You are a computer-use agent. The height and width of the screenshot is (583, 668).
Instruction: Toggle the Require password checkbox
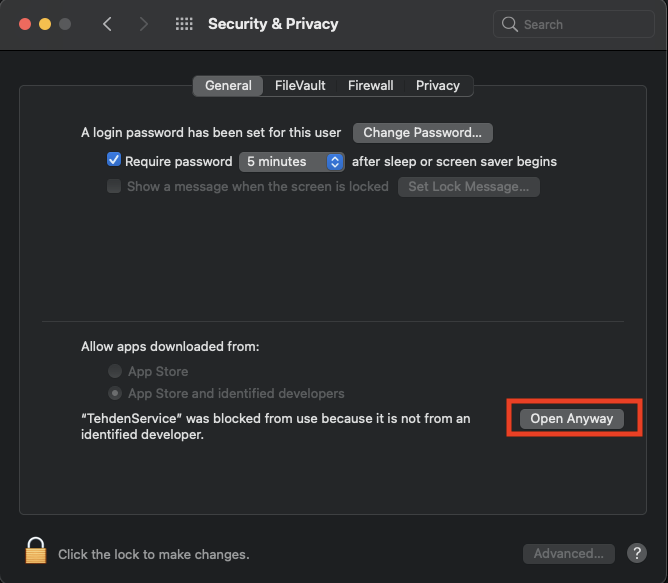(x=114, y=160)
